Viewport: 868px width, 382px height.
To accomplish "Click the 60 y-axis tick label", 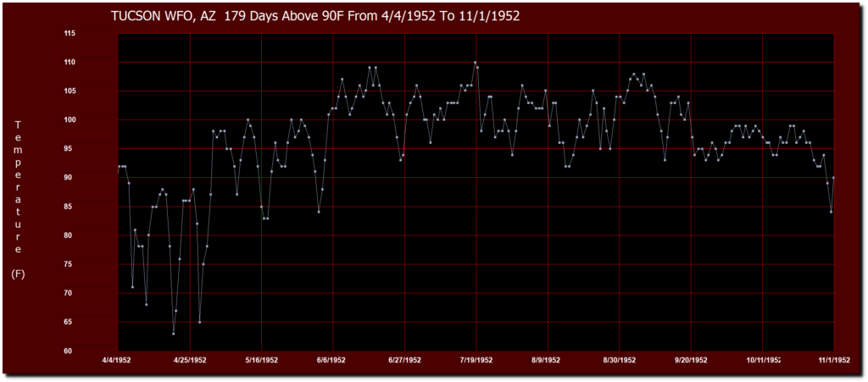I will pyautogui.click(x=95, y=351).
